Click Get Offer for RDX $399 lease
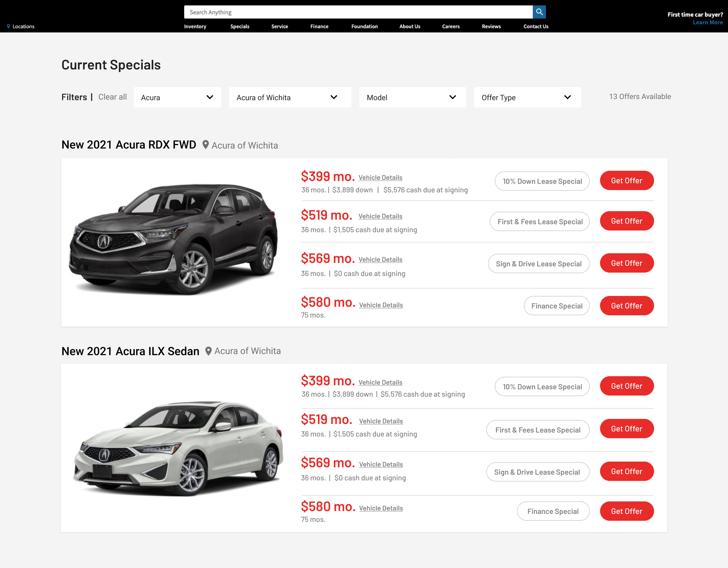The width and height of the screenshot is (728, 568). click(626, 181)
